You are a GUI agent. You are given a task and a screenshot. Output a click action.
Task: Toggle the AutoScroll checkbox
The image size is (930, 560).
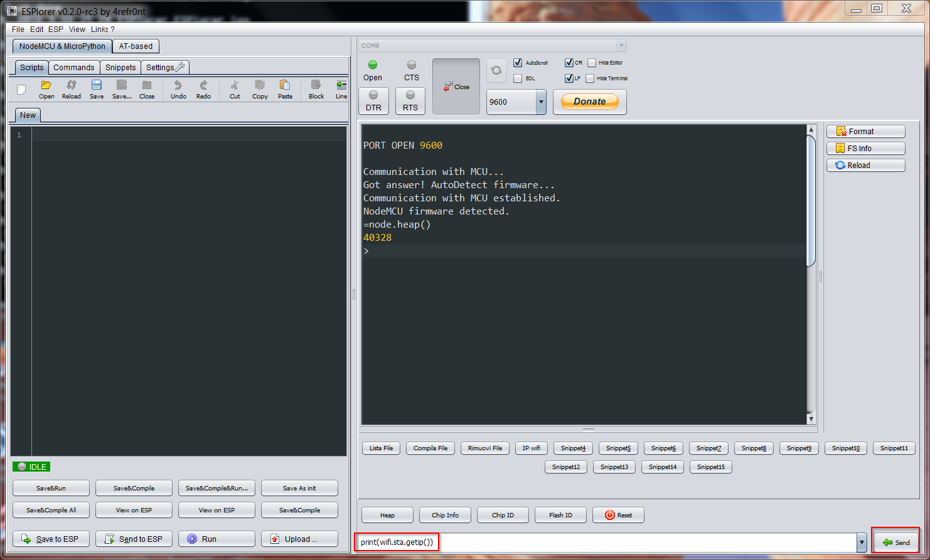(x=518, y=63)
